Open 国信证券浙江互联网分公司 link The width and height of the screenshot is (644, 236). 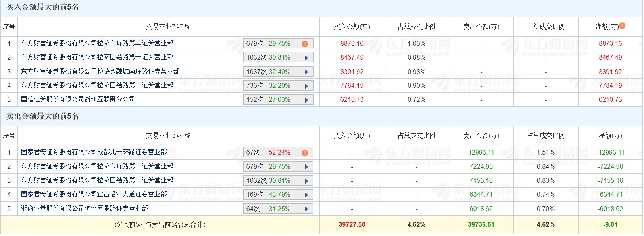pos(78,99)
